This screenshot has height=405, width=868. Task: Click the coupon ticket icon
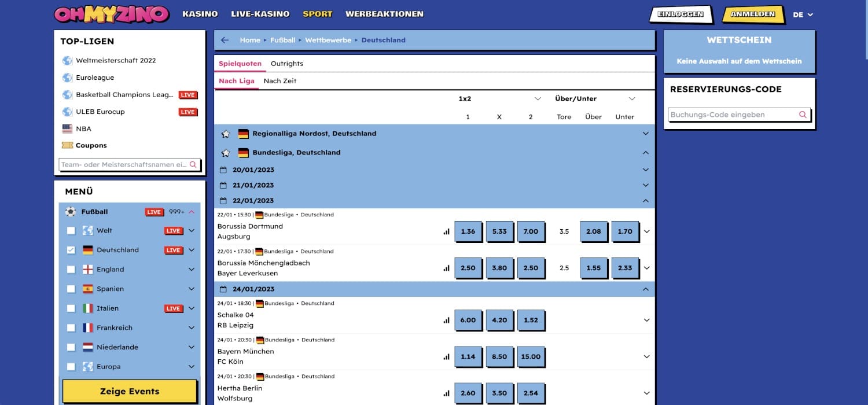(67, 145)
